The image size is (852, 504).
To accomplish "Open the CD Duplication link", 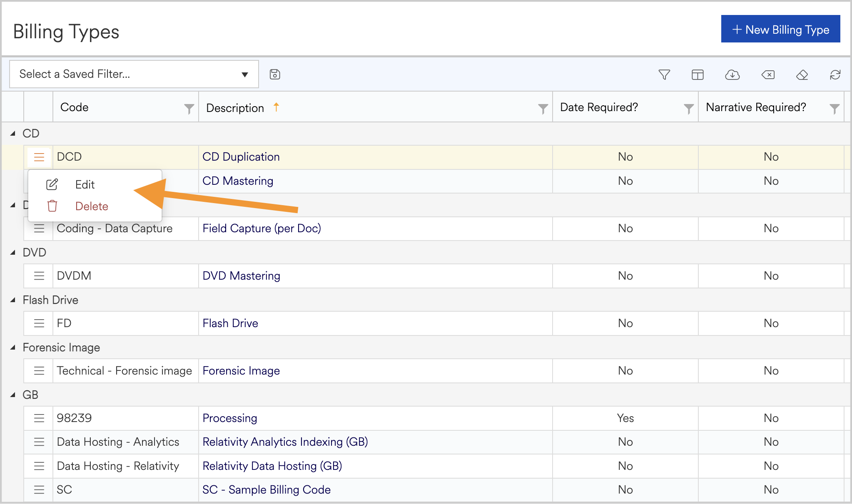I will pos(241,157).
